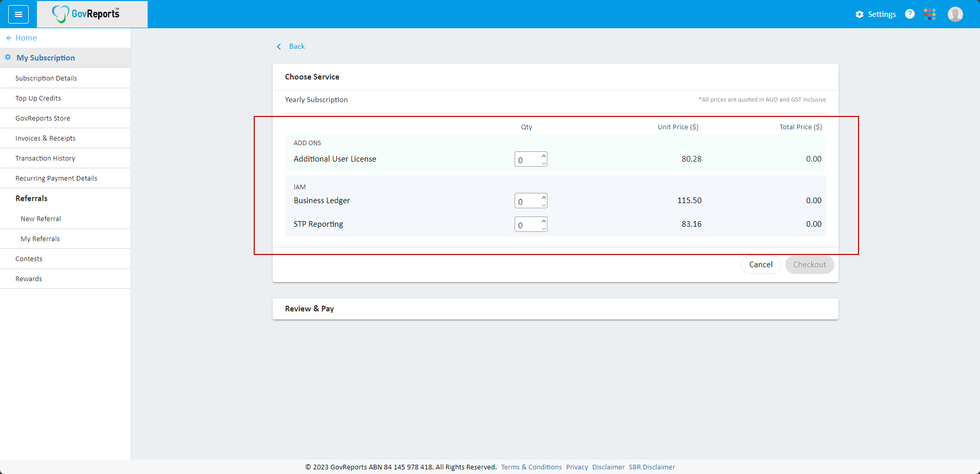
Task: Expand the Review & Pay section
Action: tap(555, 309)
